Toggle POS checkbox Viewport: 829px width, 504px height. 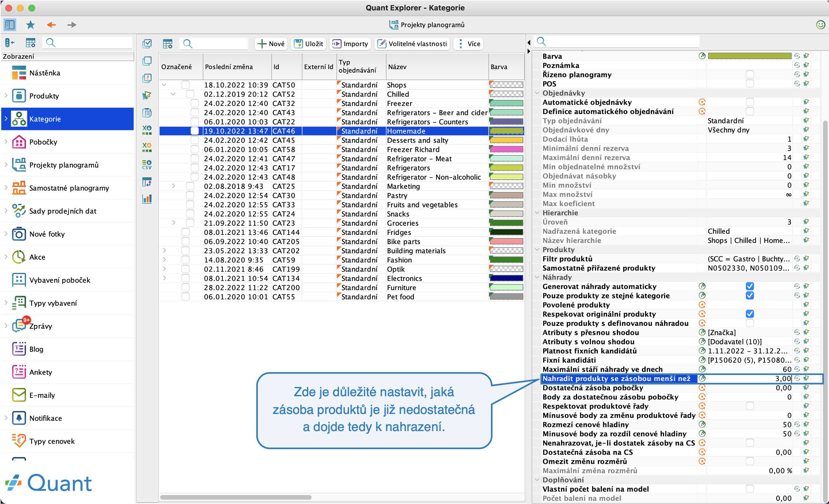pos(750,83)
